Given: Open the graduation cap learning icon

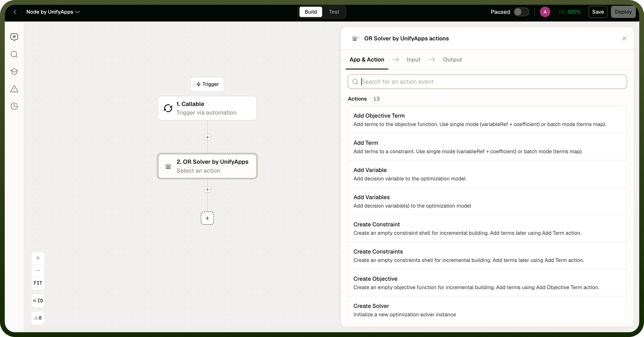Looking at the screenshot, I should 14,72.
